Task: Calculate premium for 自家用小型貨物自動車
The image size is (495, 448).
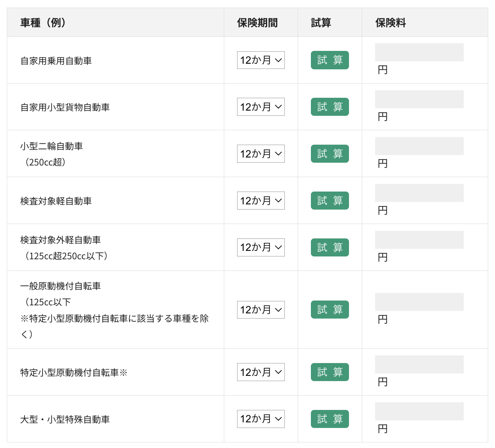Action: pos(330,107)
